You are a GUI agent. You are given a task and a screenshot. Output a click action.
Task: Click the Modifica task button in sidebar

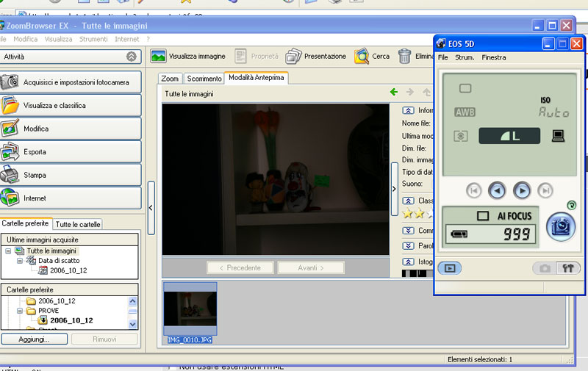[71, 129]
